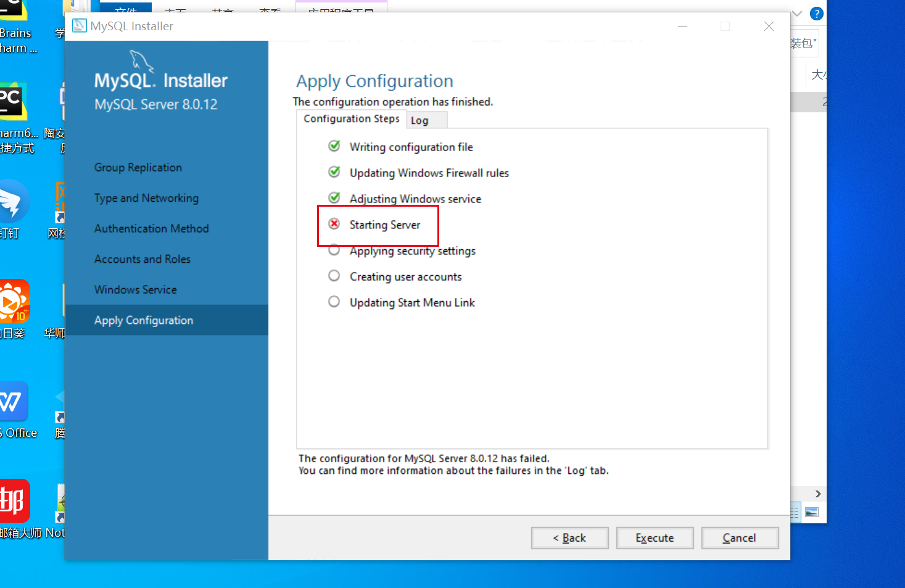Click the Updating Start Menu Link text
Image resolution: width=905 pixels, height=588 pixels.
pyautogui.click(x=412, y=303)
